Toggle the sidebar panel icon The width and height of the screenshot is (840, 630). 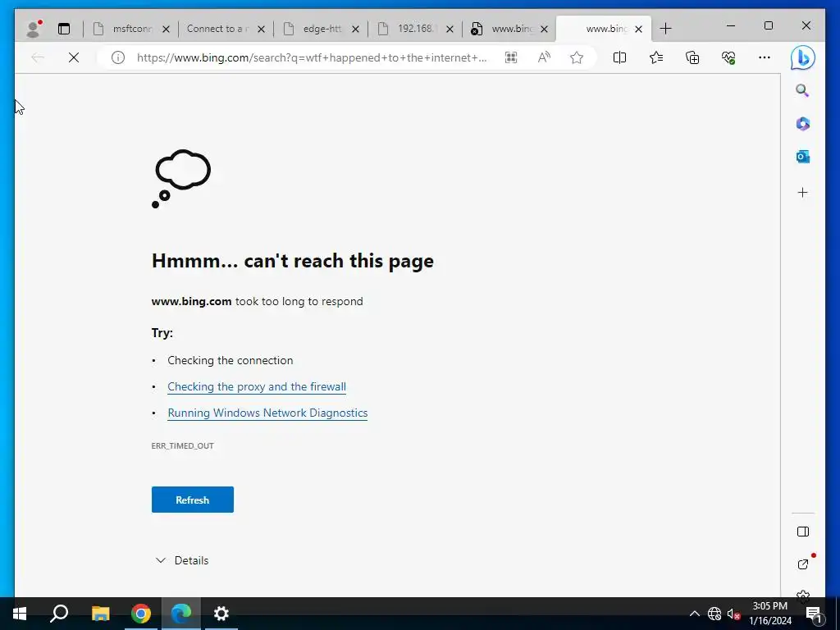tap(802, 532)
